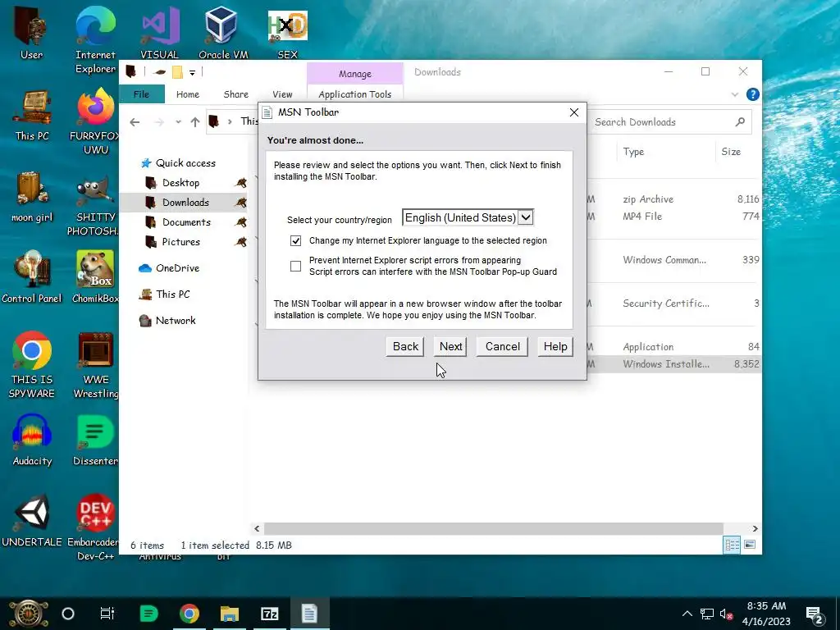The image size is (840, 630).
Task: Open FURRYFOX UWU Firefox shortcut
Action: click(x=95, y=121)
